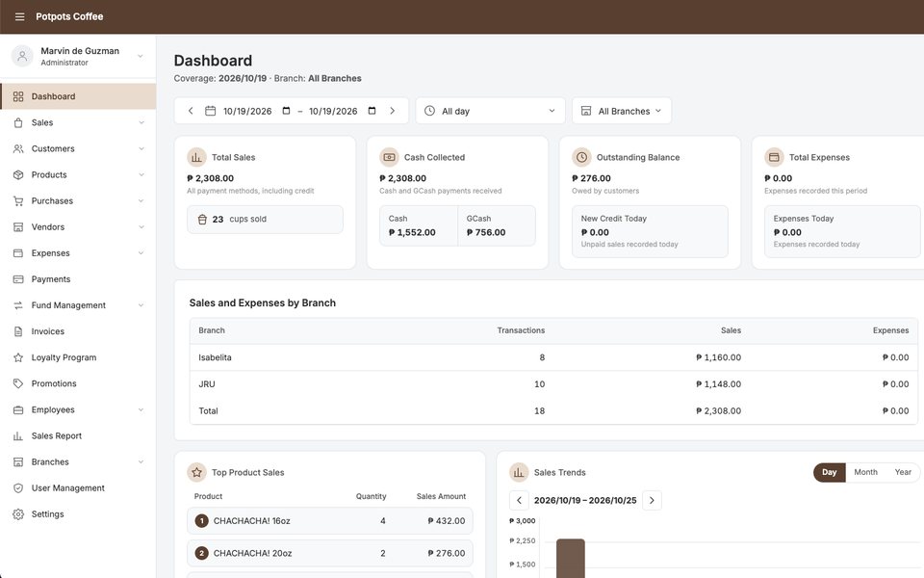Click the Sales bag icon
This screenshot has width=924, height=578.
(x=18, y=122)
